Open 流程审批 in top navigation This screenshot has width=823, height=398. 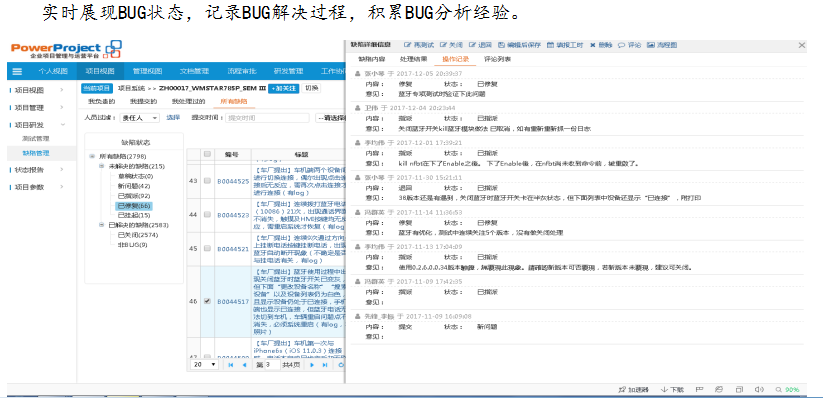pyautogui.click(x=242, y=72)
